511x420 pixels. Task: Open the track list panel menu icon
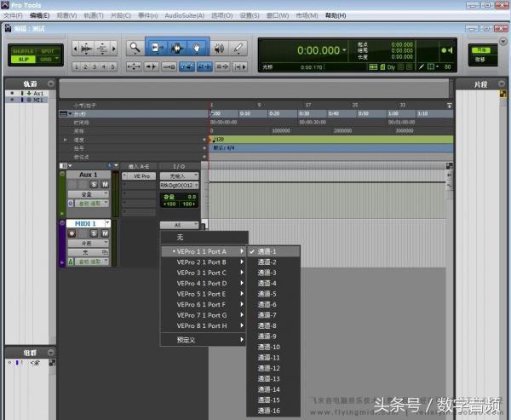pyautogui.click(x=51, y=83)
